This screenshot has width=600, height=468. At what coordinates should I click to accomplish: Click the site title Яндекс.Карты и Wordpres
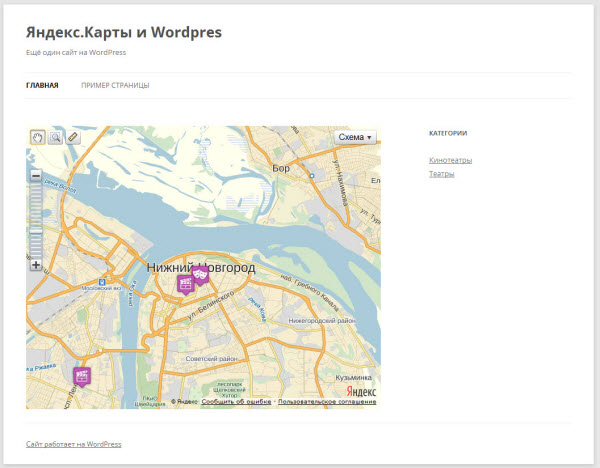[124, 32]
